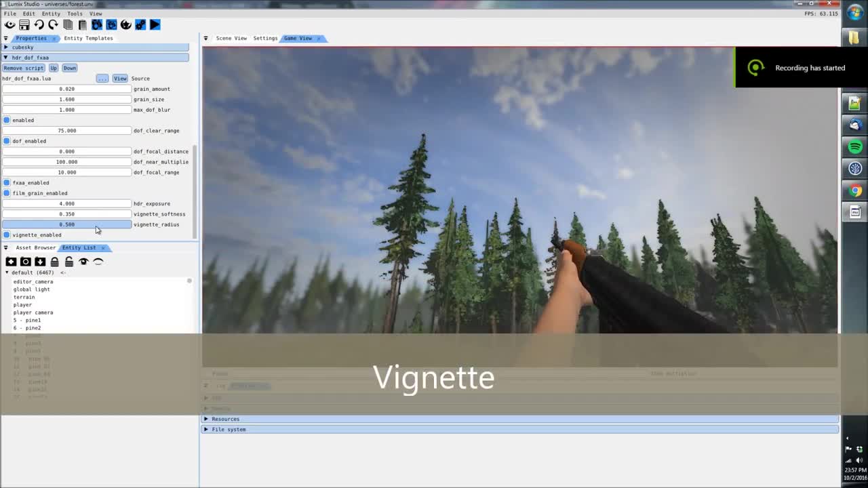
Task: Click the dof_clear_range value field
Action: (x=66, y=131)
